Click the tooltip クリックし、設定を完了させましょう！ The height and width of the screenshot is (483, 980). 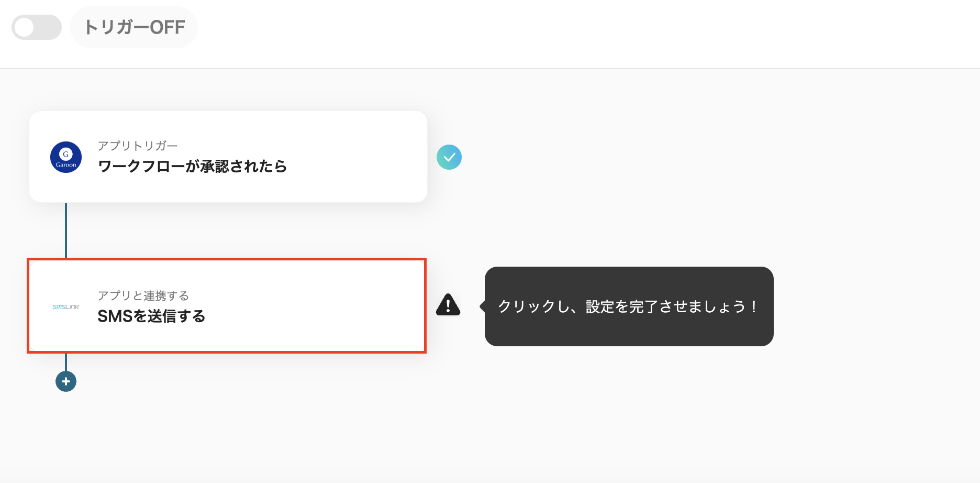628,306
